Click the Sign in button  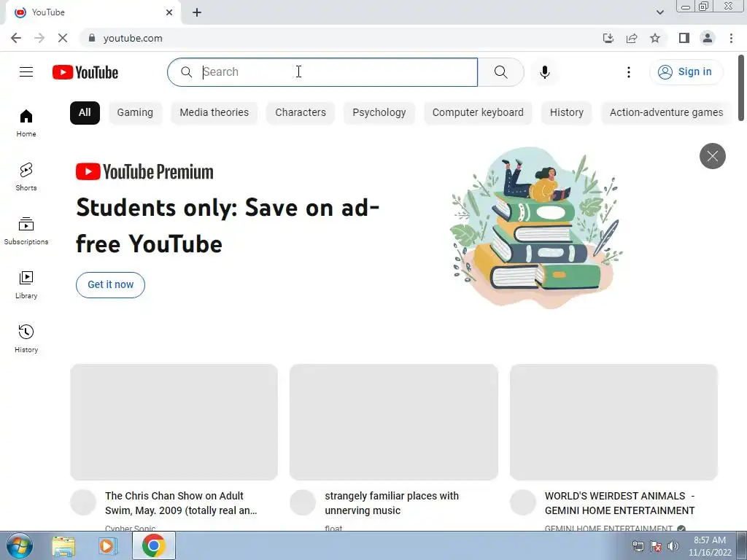(686, 72)
